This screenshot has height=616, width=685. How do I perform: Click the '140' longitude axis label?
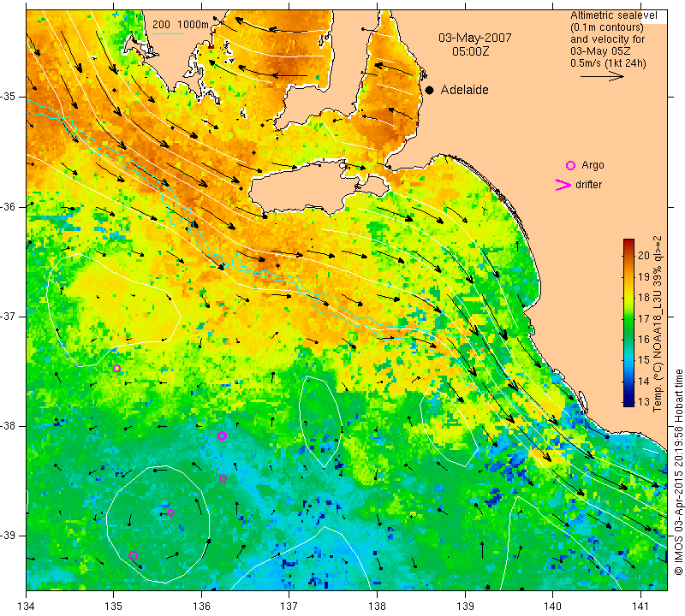pos(552,607)
